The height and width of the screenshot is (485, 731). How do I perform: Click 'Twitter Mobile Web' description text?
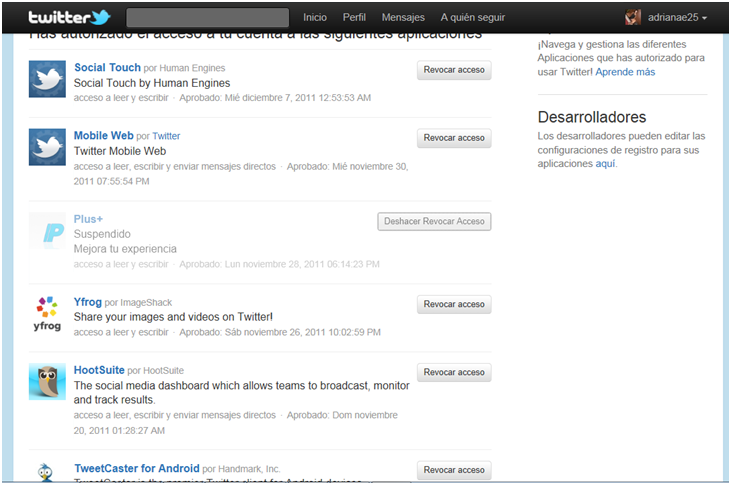[120, 151]
